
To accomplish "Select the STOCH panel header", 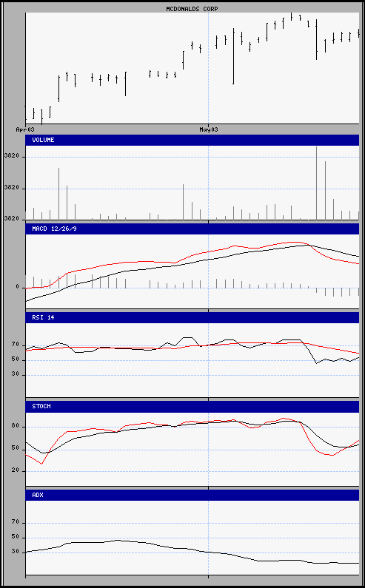I will click(x=192, y=407).
